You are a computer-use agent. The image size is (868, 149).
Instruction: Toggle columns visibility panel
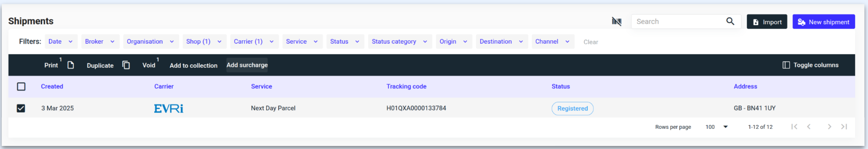coord(810,65)
